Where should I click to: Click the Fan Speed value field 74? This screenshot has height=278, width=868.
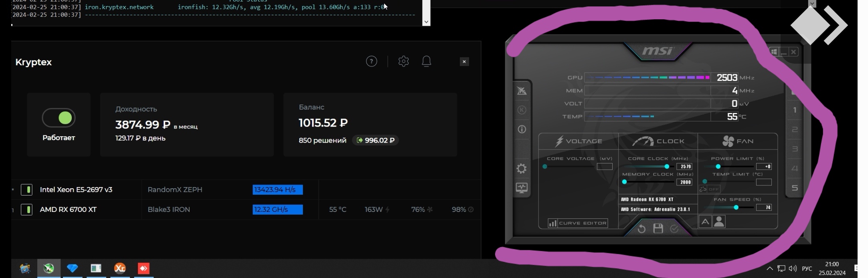pyautogui.click(x=764, y=207)
